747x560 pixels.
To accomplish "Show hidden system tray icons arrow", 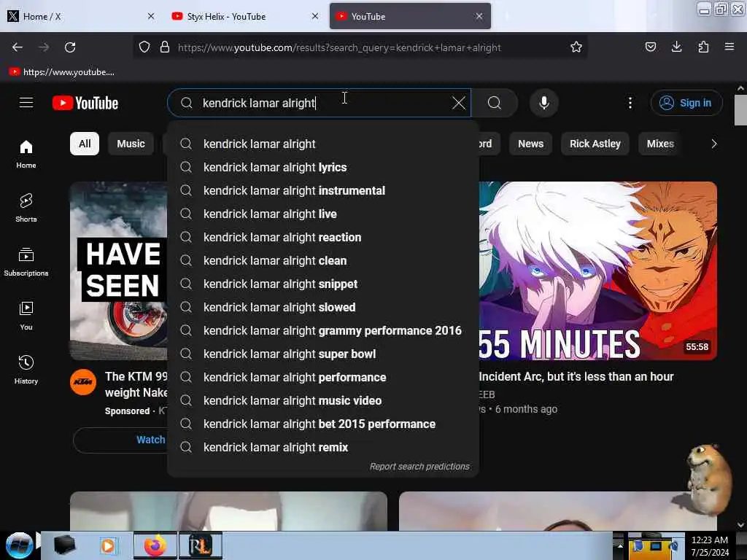I will (x=620, y=545).
